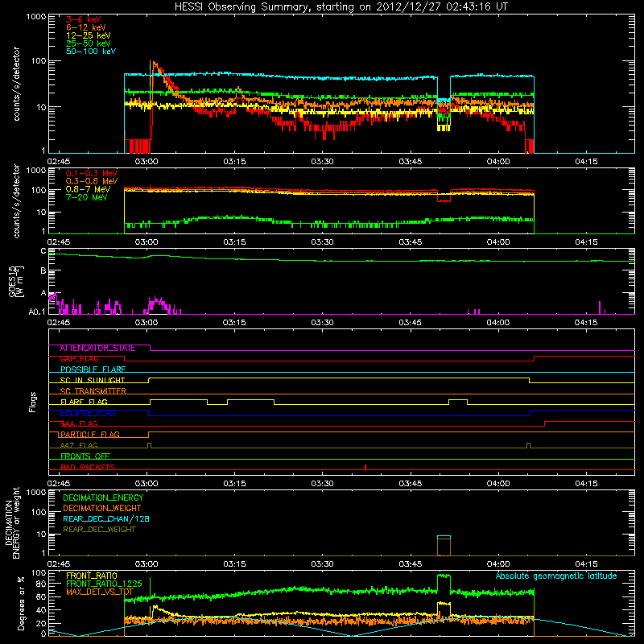Viewport: 644px width, 644px height.
Task: Click the 03:30 tick under the keV panel
Action: point(323,162)
